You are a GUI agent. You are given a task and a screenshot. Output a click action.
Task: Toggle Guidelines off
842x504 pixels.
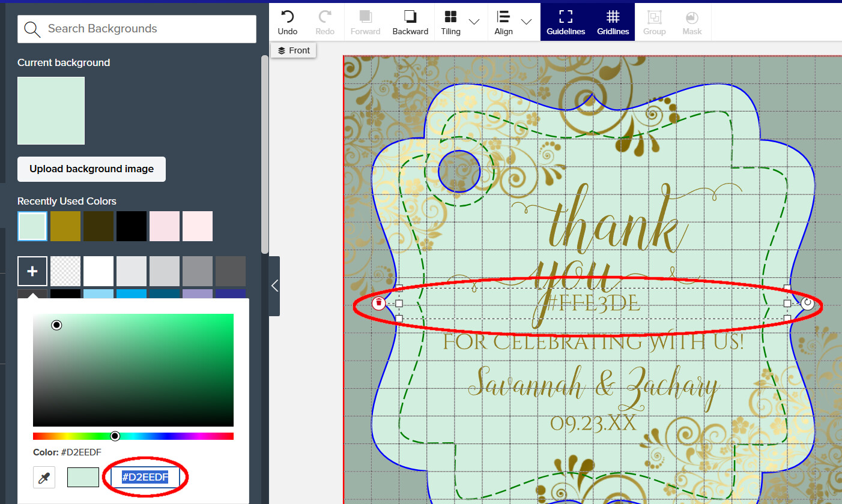coord(566,22)
